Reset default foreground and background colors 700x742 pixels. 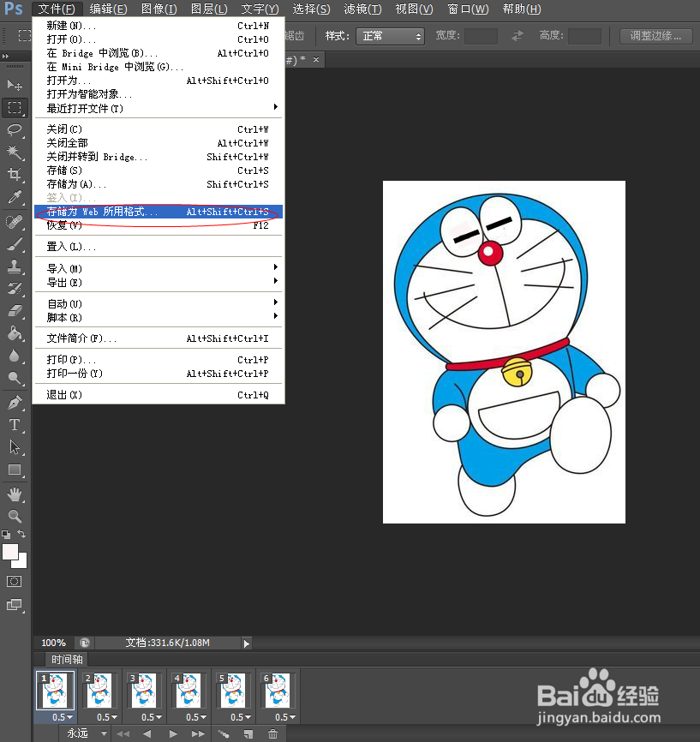(x=6, y=535)
